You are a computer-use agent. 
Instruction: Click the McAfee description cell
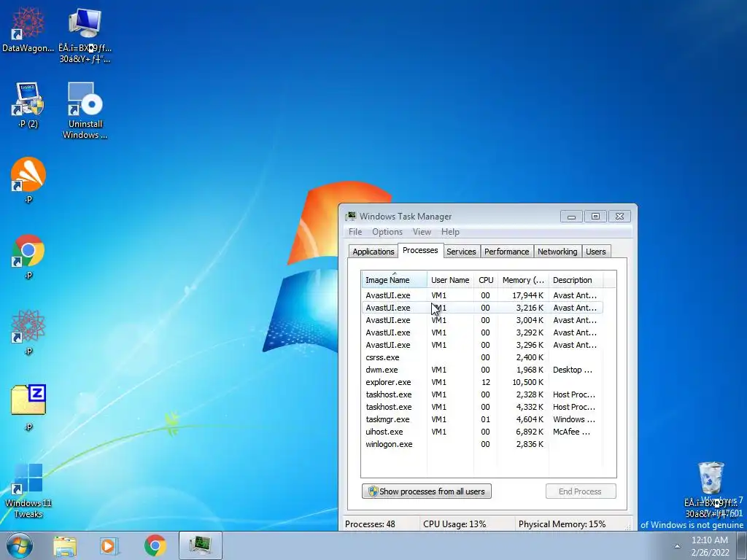[571, 432]
